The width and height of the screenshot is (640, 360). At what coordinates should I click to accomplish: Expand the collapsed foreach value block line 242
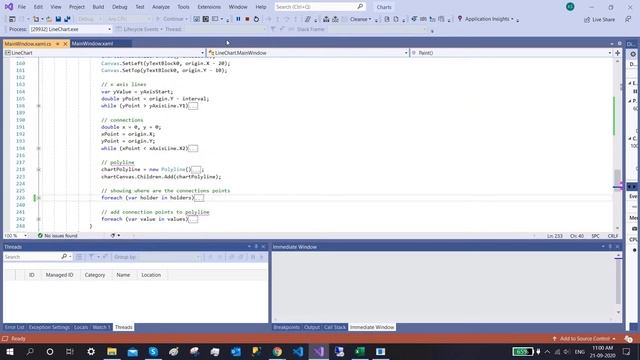[39, 219]
